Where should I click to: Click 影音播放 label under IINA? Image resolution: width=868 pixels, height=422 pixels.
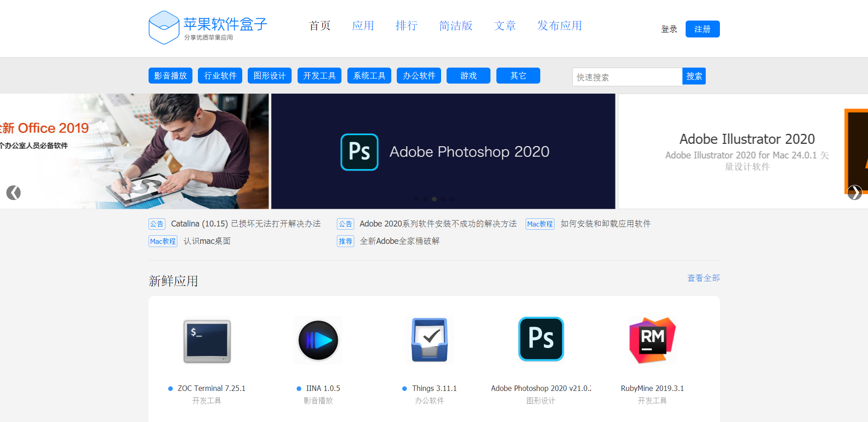coord(319,401)
